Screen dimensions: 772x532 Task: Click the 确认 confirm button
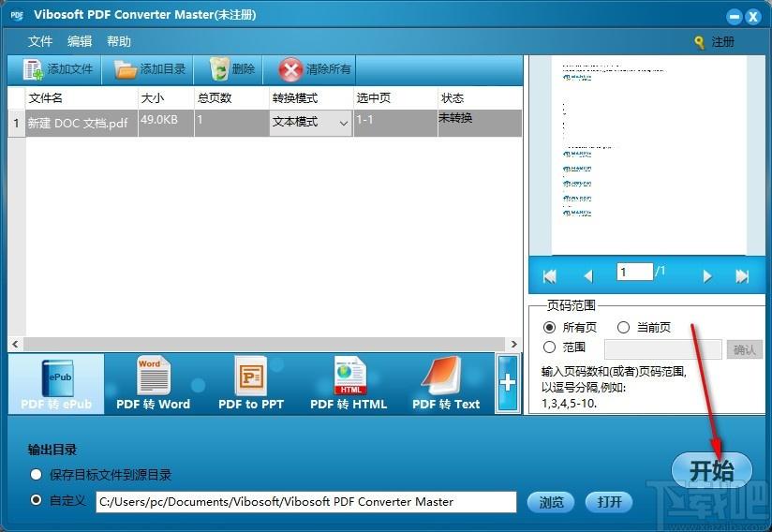tap(745, 349)
